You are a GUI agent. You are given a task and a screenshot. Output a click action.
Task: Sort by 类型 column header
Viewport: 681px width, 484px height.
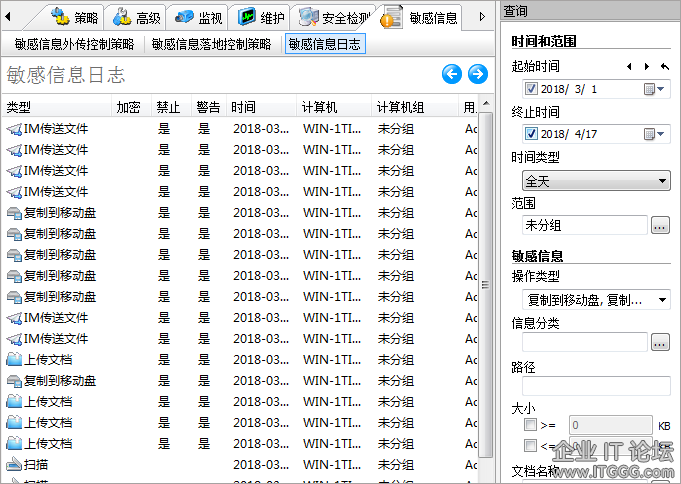coord(56,107)
